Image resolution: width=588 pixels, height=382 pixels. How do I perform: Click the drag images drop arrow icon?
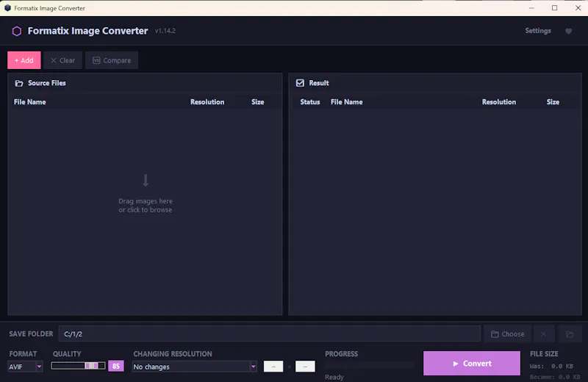pos(146,180)
